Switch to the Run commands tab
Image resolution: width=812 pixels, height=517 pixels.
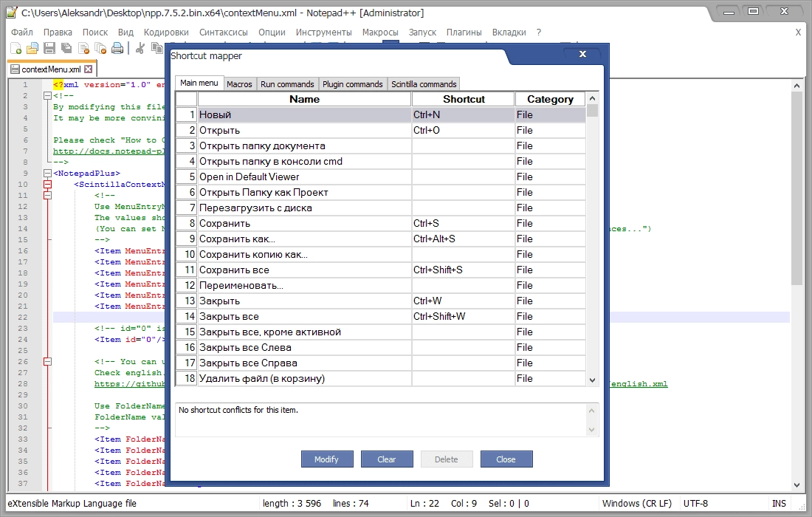coord(287,84)
